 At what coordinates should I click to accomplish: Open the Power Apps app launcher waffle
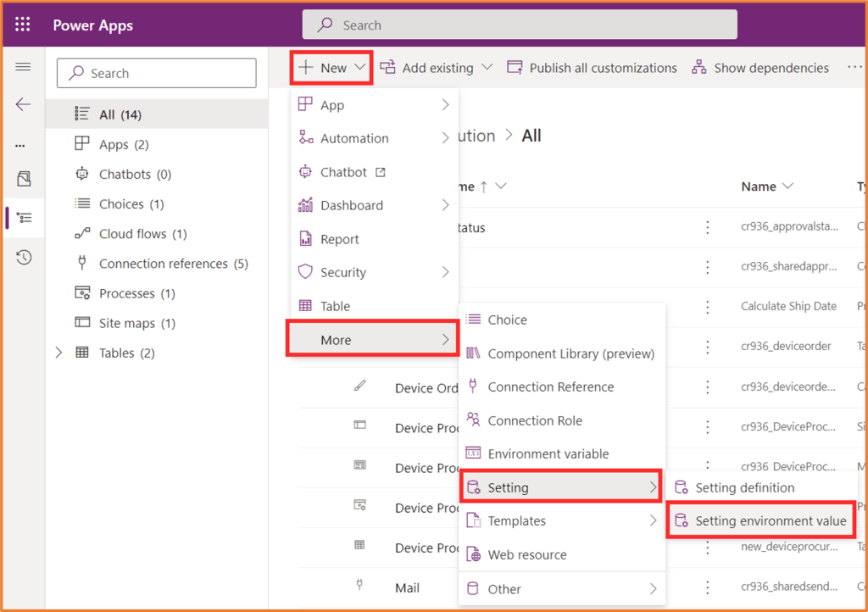click(x=23, y=25)
